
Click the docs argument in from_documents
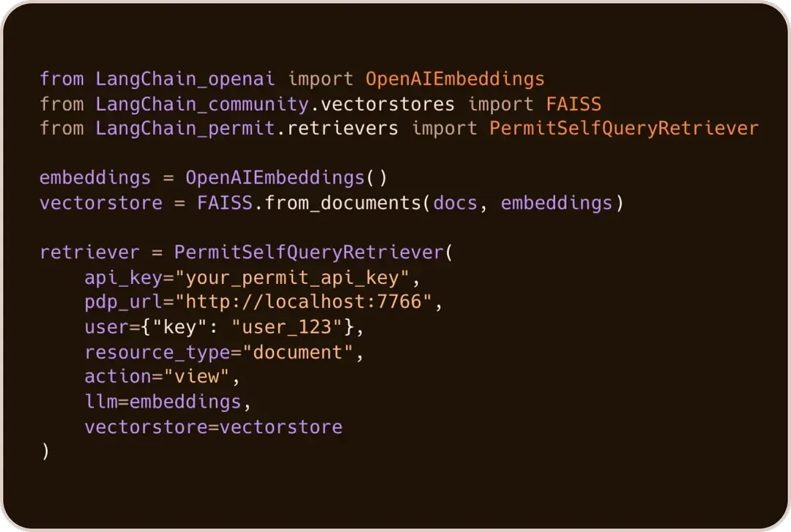[x=456, y=203]
